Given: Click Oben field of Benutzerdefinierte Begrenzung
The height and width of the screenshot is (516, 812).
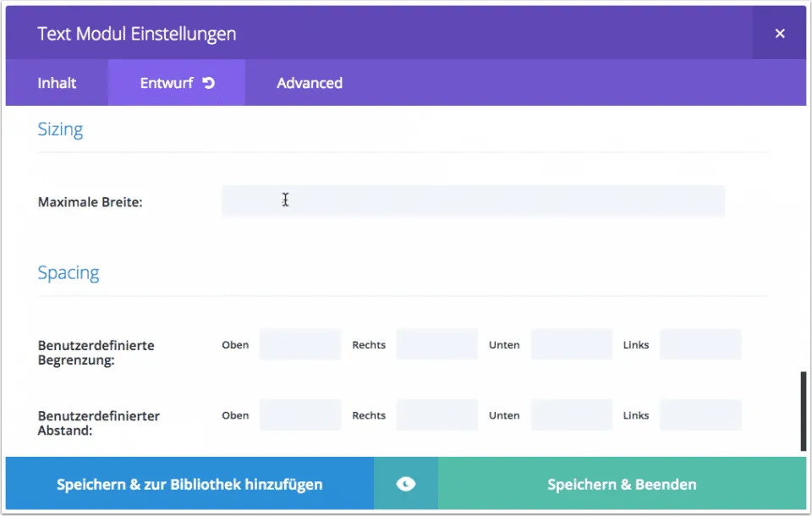Looking at the screenshot, I should [x=300, y=344].
